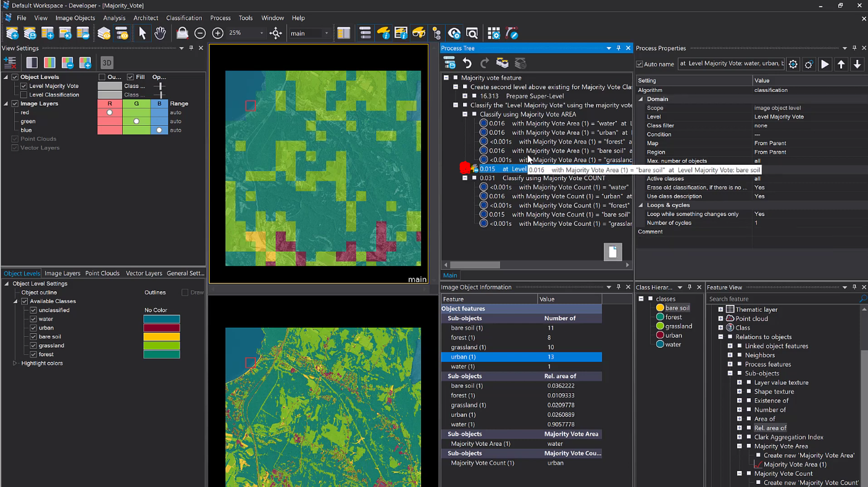Click the bare soil yellow color swatch

[161, 337]
